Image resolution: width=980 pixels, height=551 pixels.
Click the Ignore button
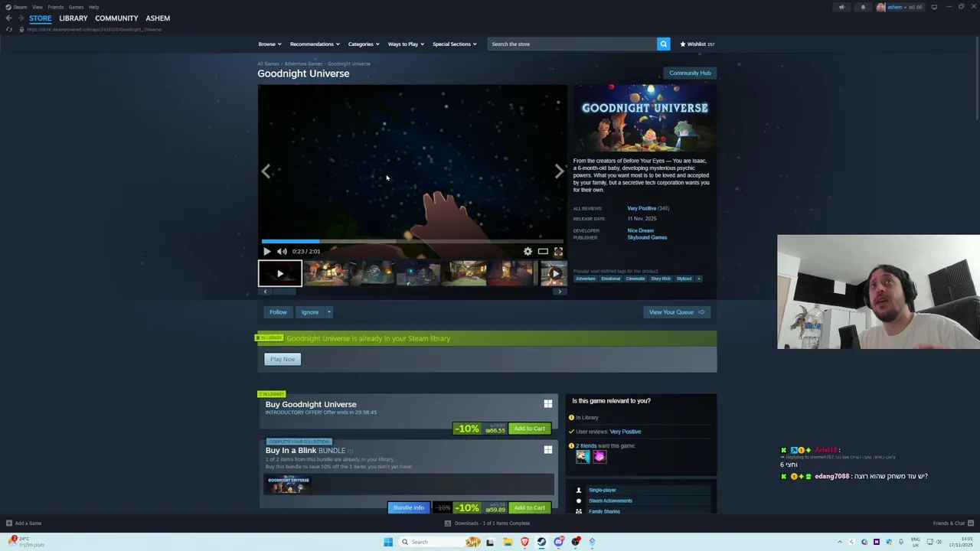309,312
